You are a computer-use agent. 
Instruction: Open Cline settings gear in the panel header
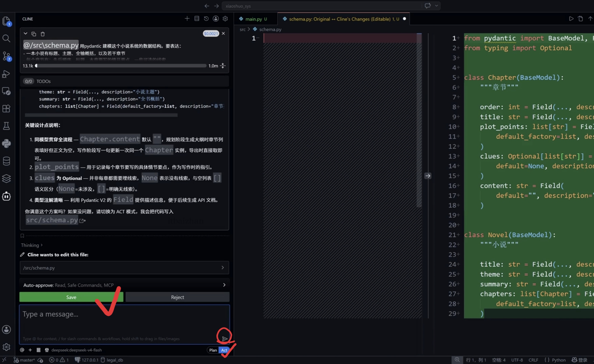pyautogui.click(x=225, y=19)
